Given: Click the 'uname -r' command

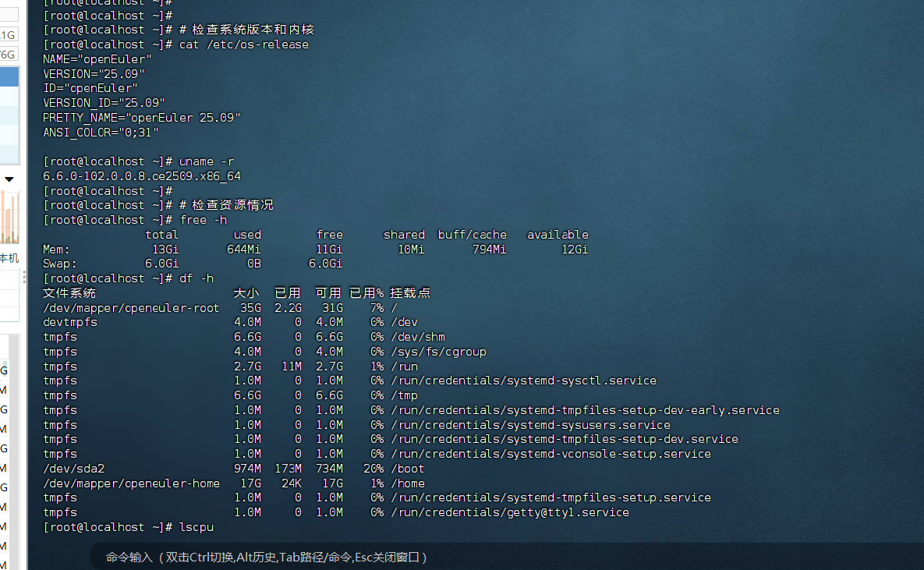Looking at the screenshot, I should tap(207, 161).
